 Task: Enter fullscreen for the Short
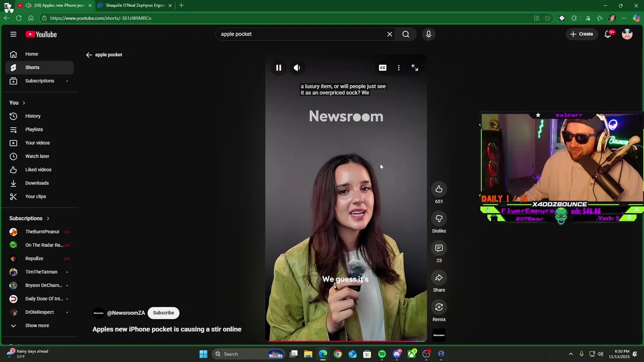pos(415,68)
